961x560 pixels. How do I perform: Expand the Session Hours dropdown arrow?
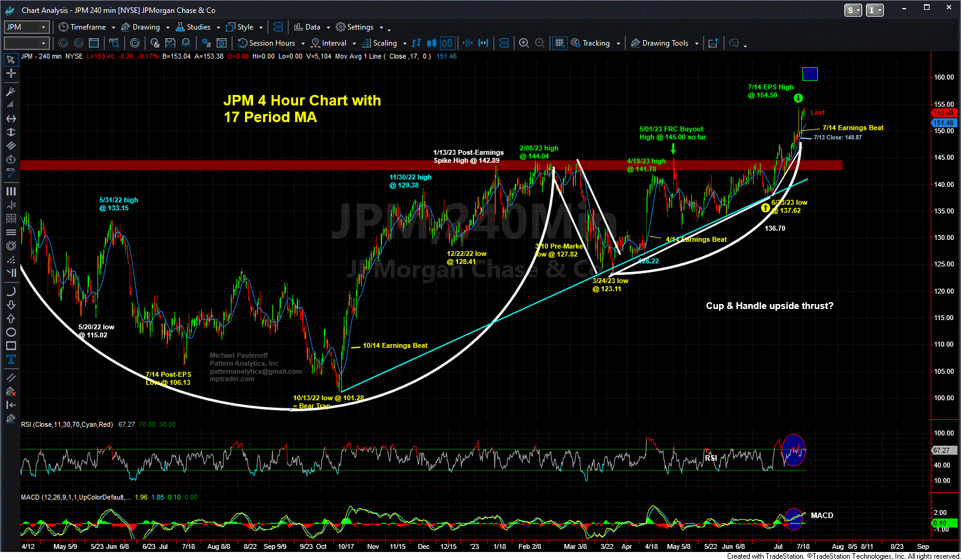click(302, 44)
